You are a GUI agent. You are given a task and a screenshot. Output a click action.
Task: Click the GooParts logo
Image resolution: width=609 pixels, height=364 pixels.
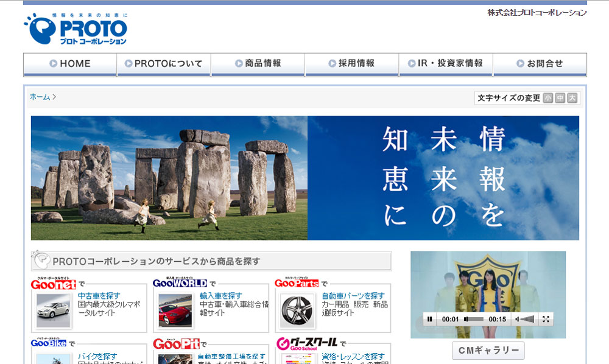(x=297, y=282)
